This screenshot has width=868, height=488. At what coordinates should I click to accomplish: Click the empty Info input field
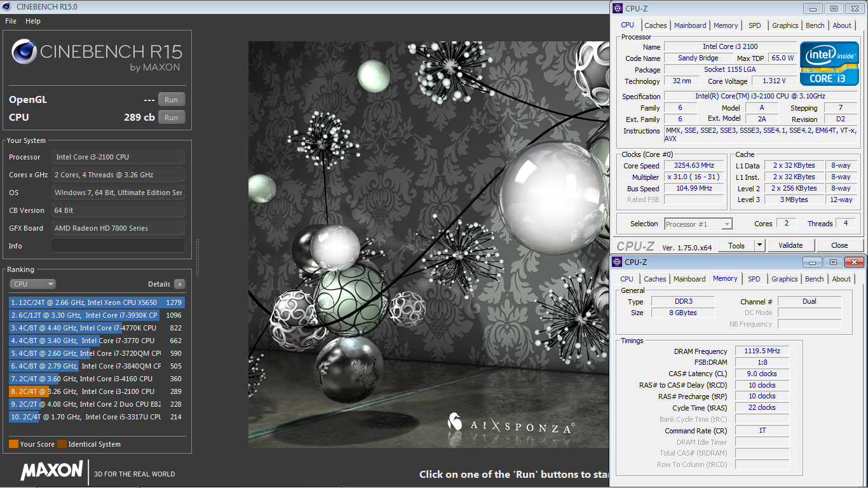118,246
